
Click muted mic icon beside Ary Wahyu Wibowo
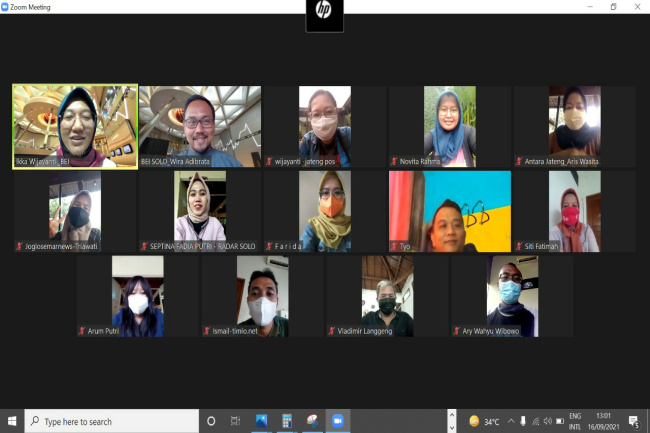pos(456,331)
